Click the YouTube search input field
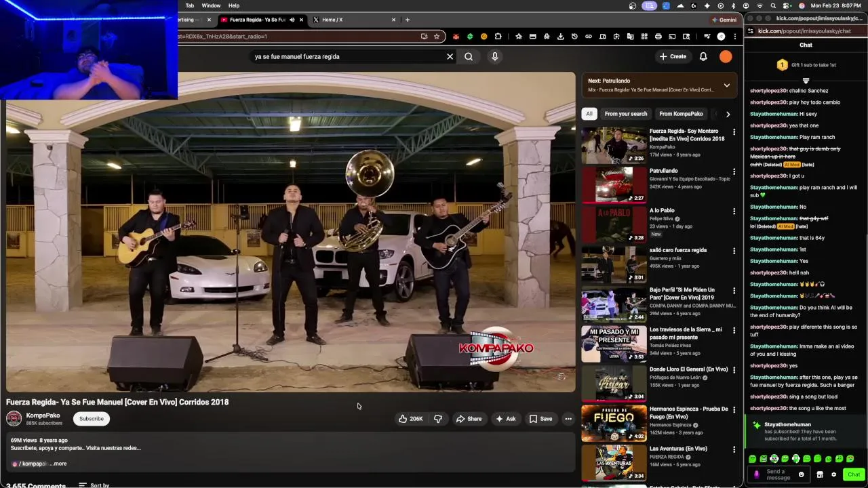The height and width of the screenshot is (488, 868). pos(346,57)
